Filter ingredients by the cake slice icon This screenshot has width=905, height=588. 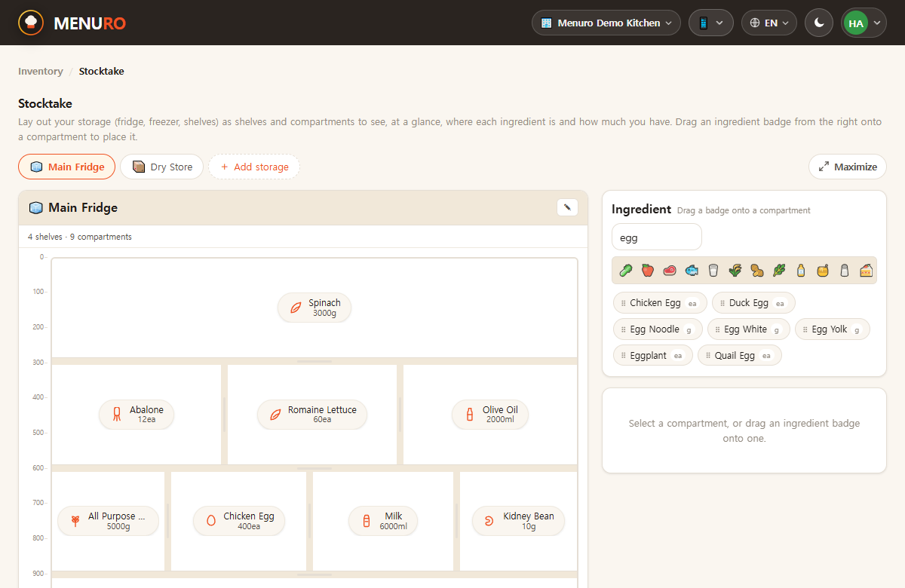(866, 270)
